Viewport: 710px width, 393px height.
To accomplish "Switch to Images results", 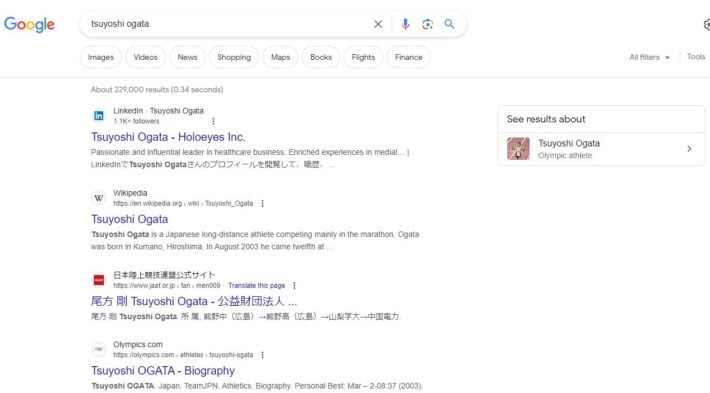I will (x=101, y=57).
